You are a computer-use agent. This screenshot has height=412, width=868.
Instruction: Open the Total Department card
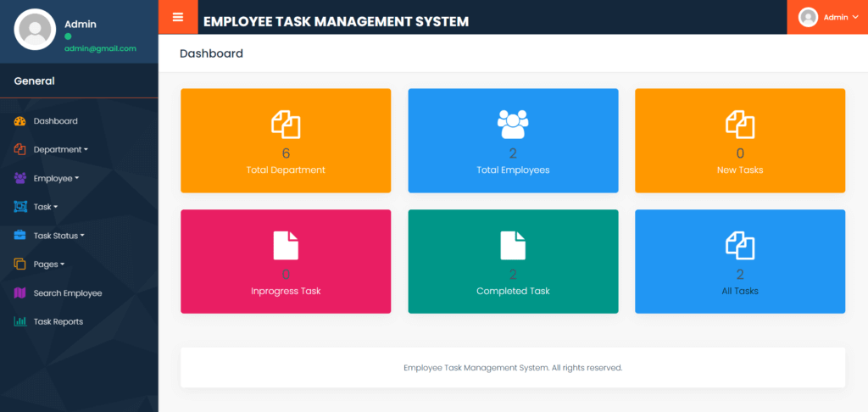point(286,141)
